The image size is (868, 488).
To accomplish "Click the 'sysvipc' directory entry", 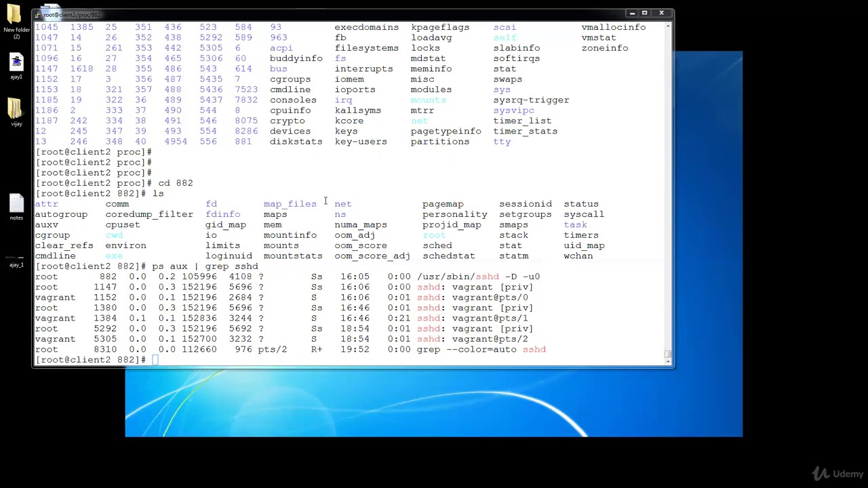I will pos(513,110).
